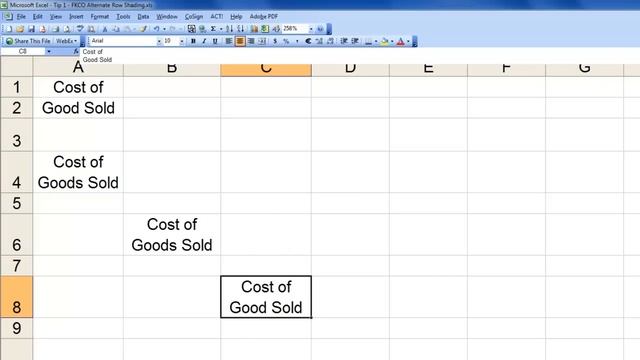Click the AutoSum sigma icon
The width and height of the screenshot is (640, 360).
click(213, 29)
